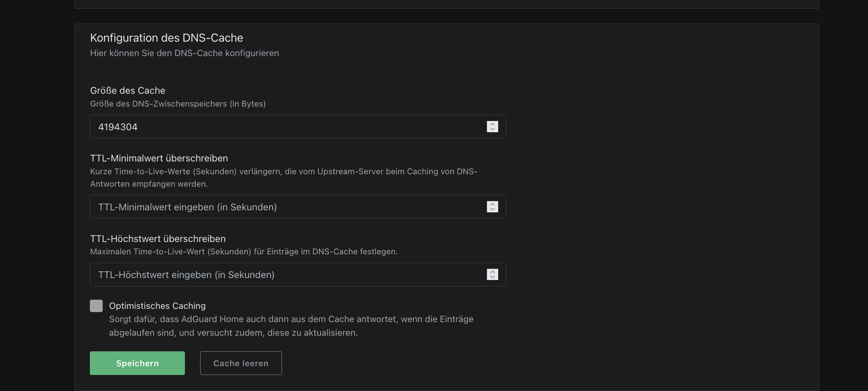The width and height of the screenshot is (868, 391).
Task: Click the cache size increment arrow
Action: (493, 124)
